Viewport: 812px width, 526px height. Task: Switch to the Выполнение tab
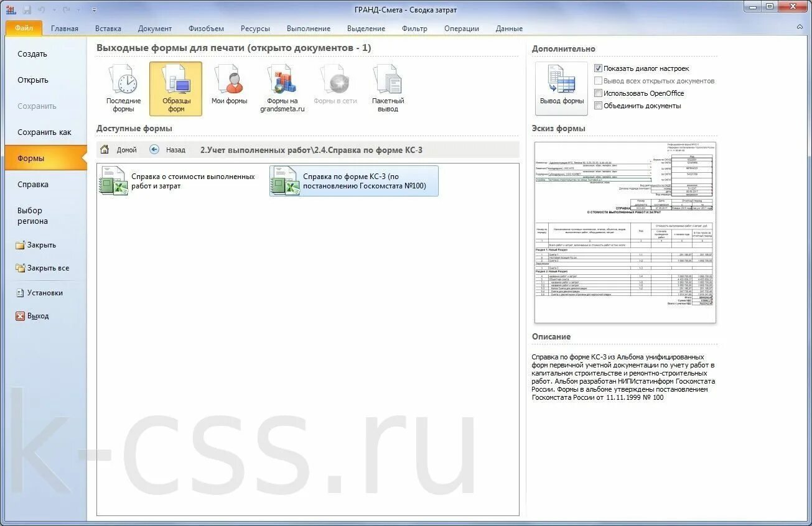(x=309, y=29)
